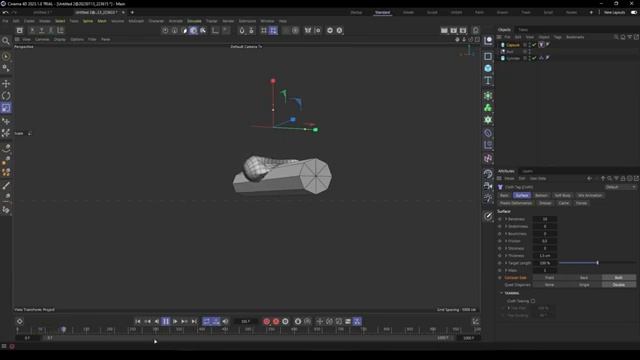The height and width of the screenshot is (360, 640).
Task: Expand the Stretchiness parameter arrow
Action: pos(506,227)
